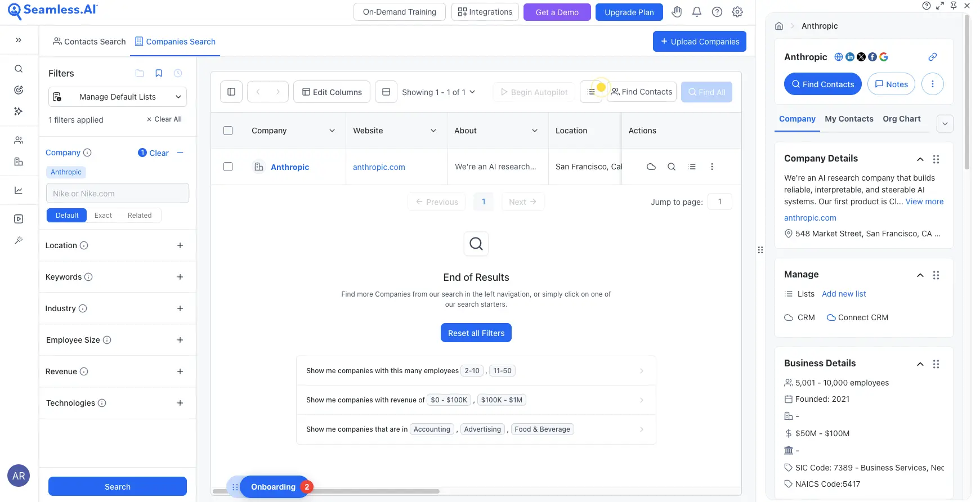Screen dimensions: 980x502
Task: Click the row density icon beside Edit Columns
Action: pyautogui.click(x=386, y=92)
